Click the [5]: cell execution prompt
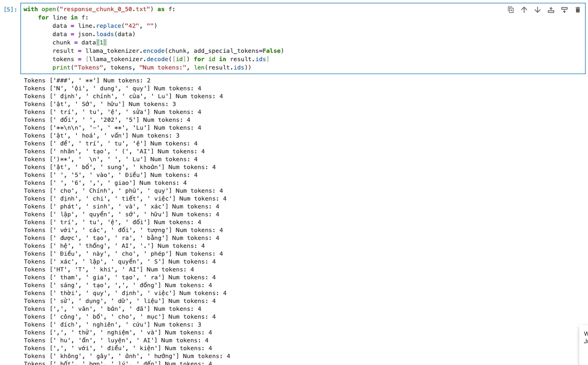Viewport: 588px width, 365px height. click(11, 9)
